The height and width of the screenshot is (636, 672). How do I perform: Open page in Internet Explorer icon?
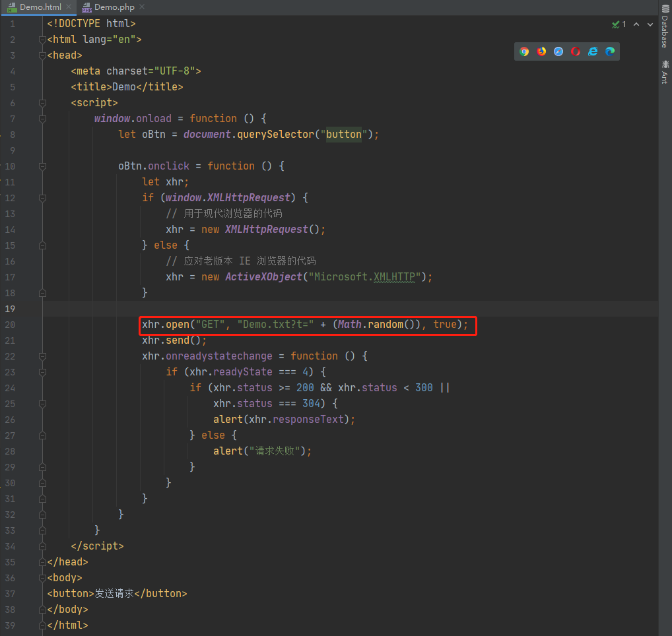coord(593,52)
